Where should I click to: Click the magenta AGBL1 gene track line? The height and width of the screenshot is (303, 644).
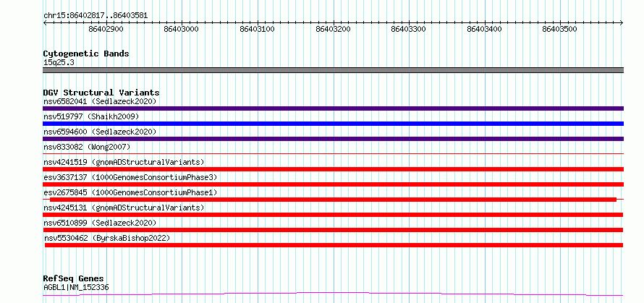333,294
